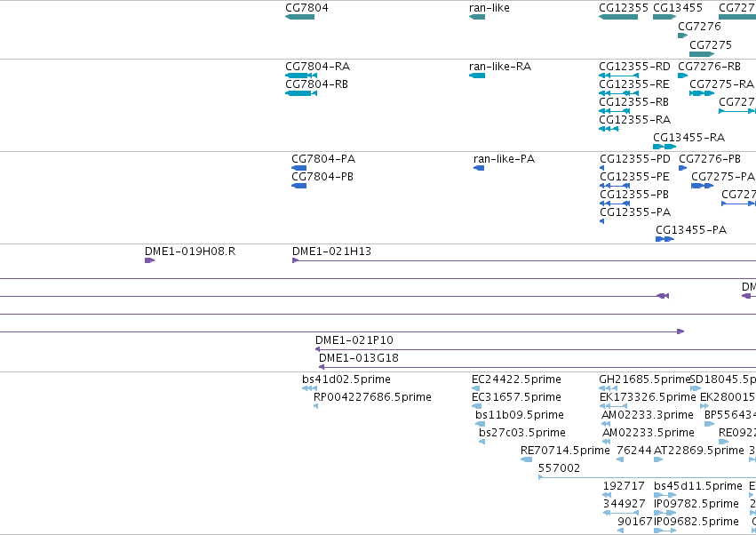Open the CG12355 gene label
The height and width of the screenshot is (535, 756).
(x=624, y=8)
